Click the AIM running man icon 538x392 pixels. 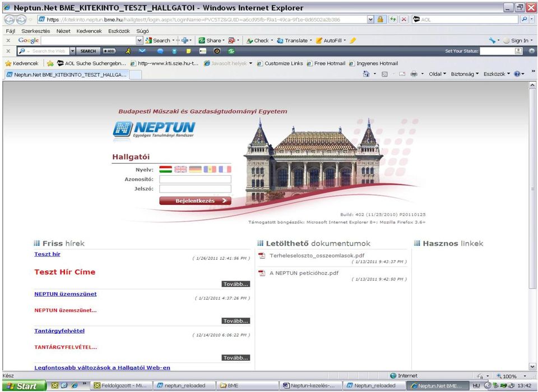(x=128, y=51)
